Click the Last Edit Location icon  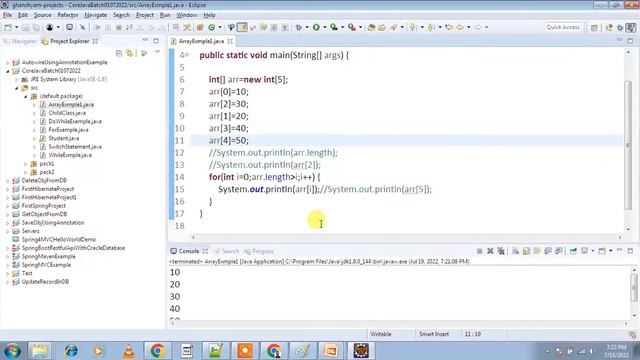[449, 27]
